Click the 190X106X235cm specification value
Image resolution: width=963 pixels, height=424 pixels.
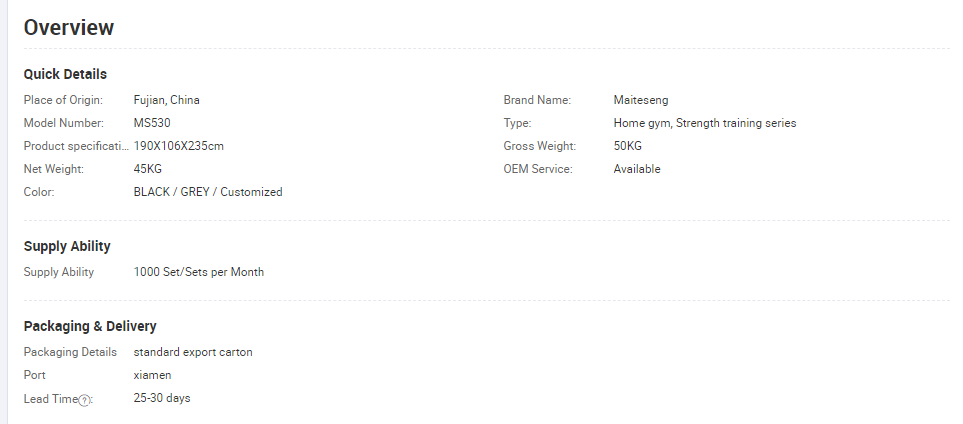[178, 146]
